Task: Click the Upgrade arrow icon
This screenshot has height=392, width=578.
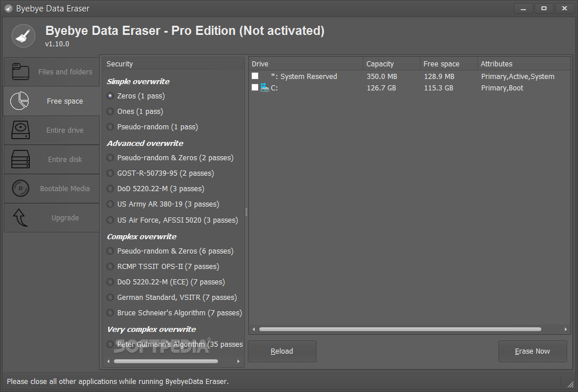Action: 20,217
